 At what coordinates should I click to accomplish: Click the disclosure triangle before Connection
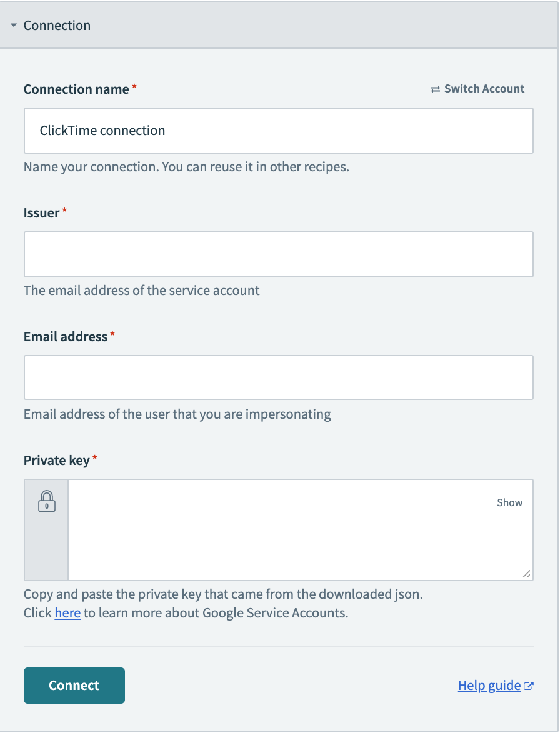click(x=14, y=25)
